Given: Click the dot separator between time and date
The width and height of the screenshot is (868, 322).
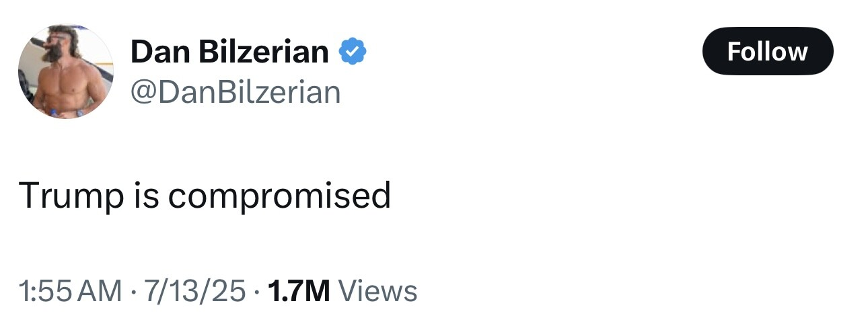Looking at the screenshot, I should (x=133, y=292).
